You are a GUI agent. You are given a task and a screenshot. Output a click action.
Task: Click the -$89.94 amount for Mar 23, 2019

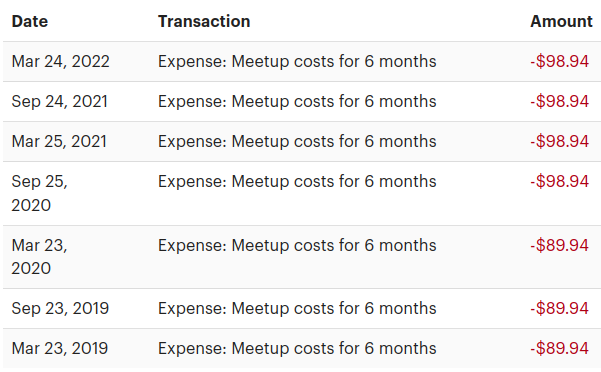(560, 348)
